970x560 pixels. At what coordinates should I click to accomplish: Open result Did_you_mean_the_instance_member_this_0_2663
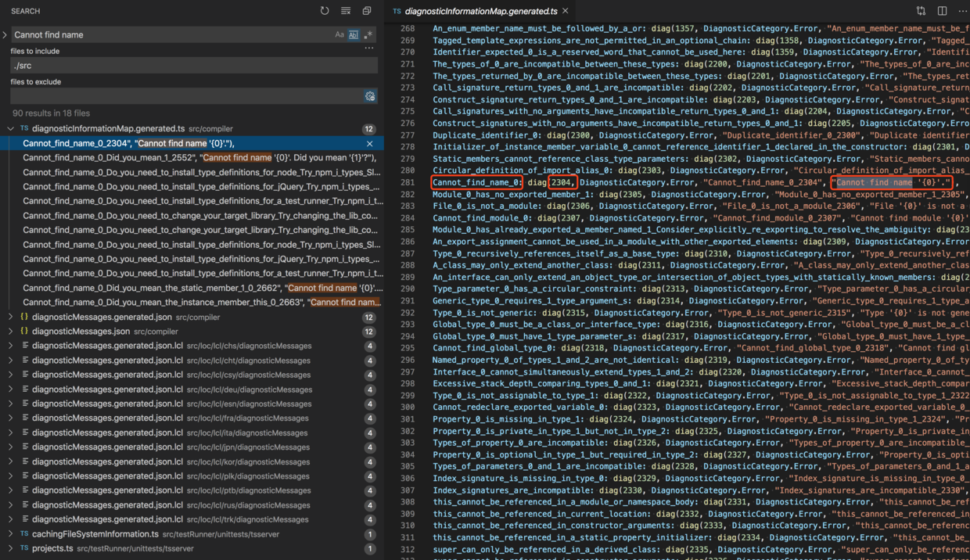point(192,302)
